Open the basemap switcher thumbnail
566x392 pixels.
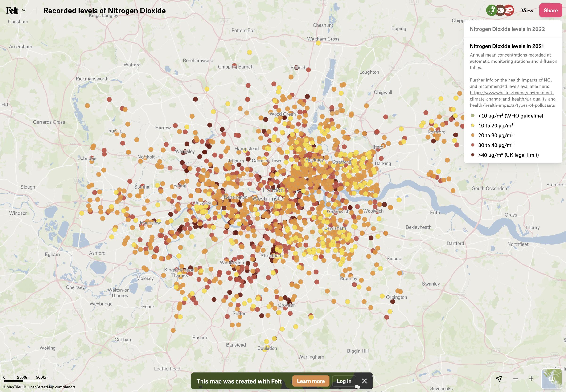pyautogui.click(x=552, y=379)
